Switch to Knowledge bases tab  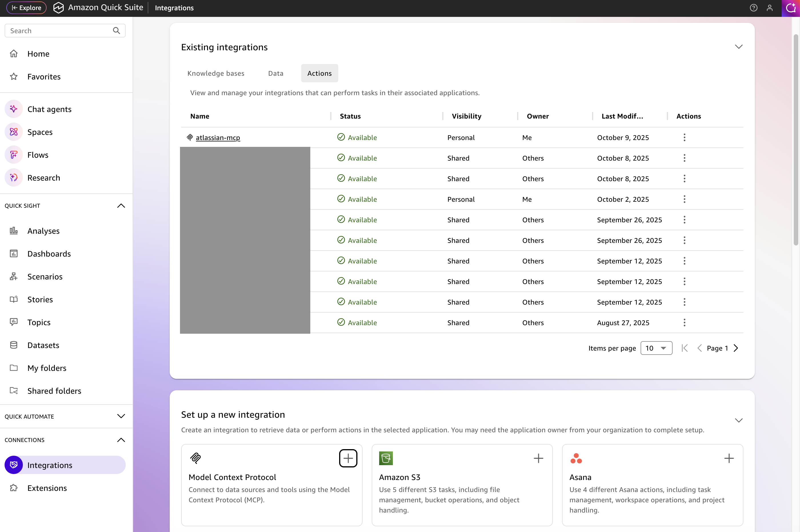coord(216,73)
